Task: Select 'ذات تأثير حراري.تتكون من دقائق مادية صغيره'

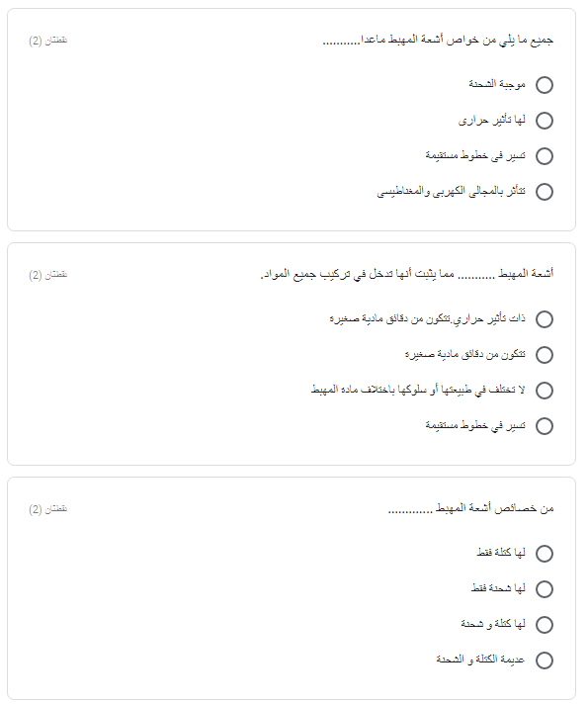Action: pyautogui.click(x=544, y=319)
